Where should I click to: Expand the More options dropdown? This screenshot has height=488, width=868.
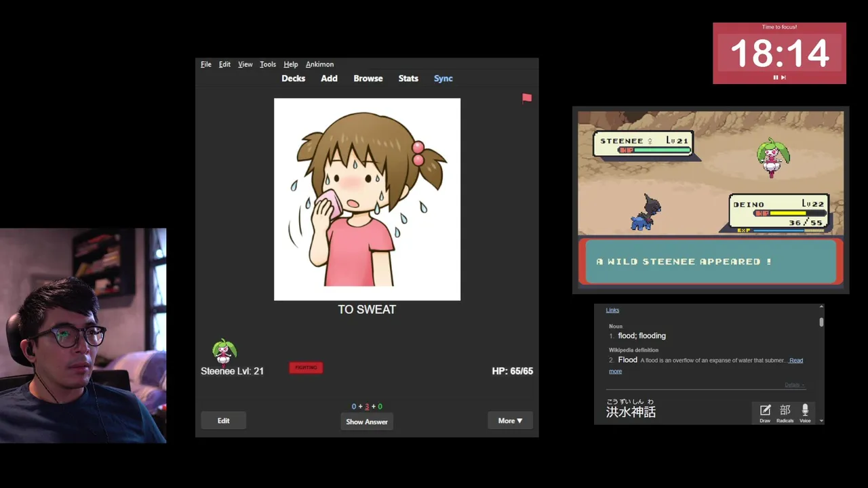[510, 421]
